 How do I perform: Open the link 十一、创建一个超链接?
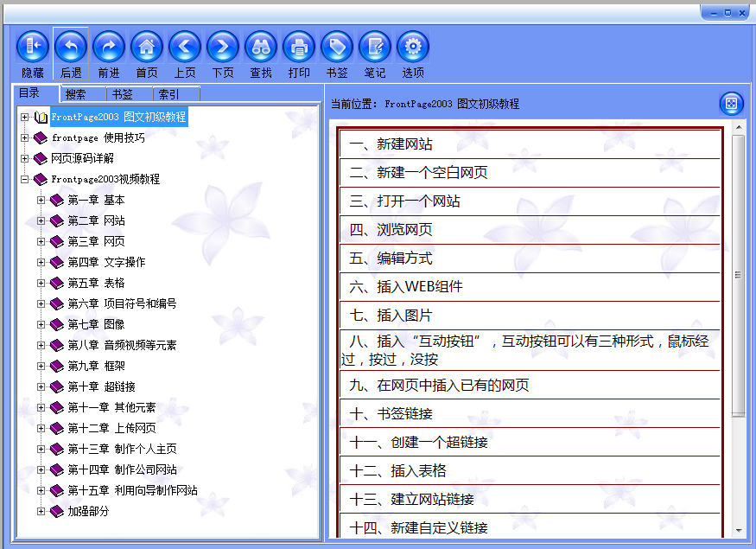(418, 442)
